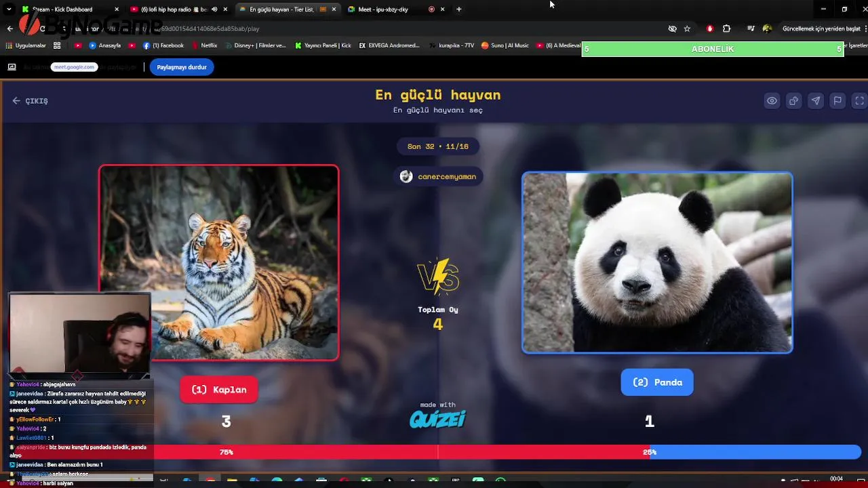The height and width of the screenshot is (488, 868).
Task: Stop sharing with Paylaşmayı durdur button
Action: pyautogui.click(x=182, y=67)
